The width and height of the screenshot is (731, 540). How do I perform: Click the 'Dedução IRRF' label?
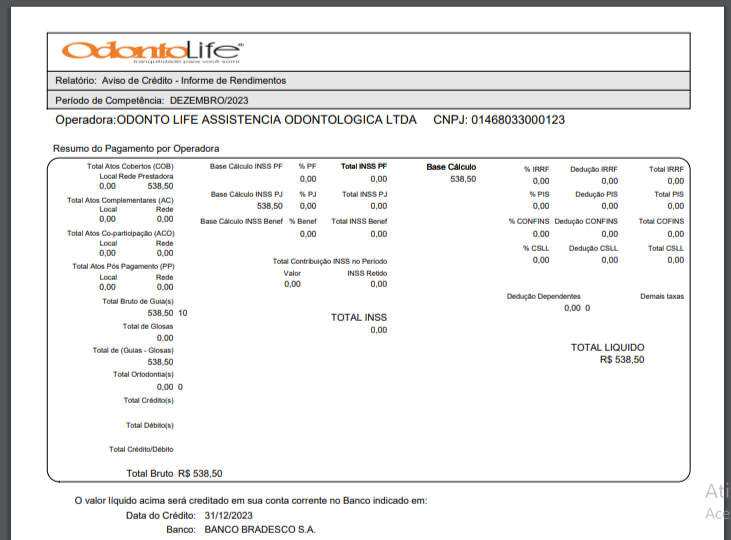(594, 169)
